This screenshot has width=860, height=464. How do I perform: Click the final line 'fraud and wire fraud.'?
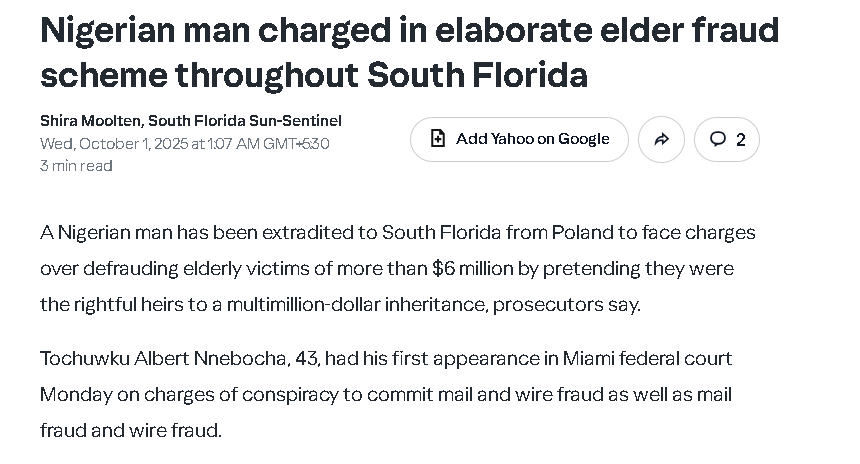[x=131, y=430]
